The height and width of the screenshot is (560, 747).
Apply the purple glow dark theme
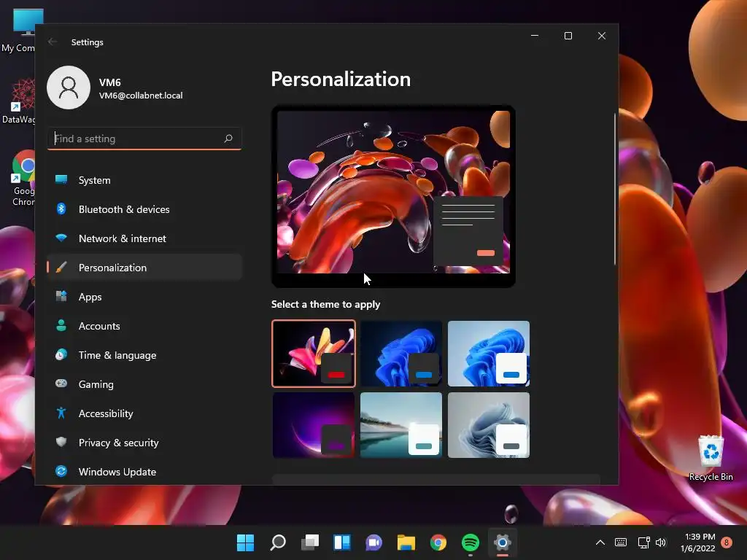click(314, 425)
